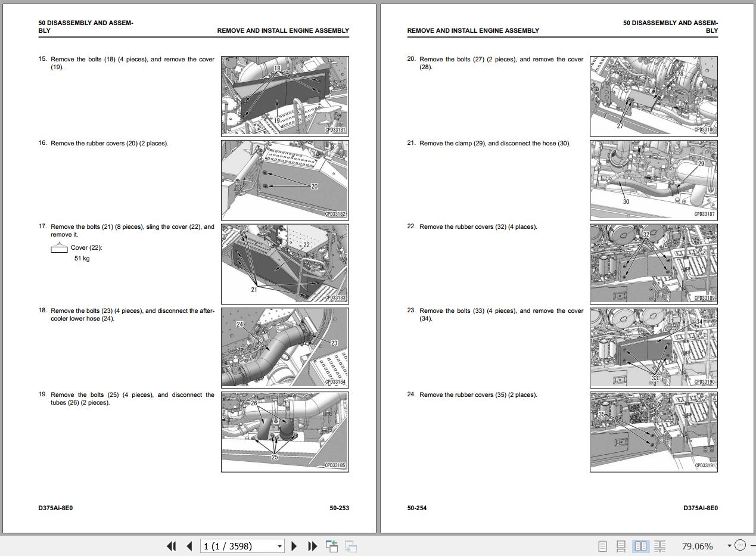The height and width of the screenshot is (556, 756).
Task: Toggle two-page facing layout
Action: tap(641, 546)
